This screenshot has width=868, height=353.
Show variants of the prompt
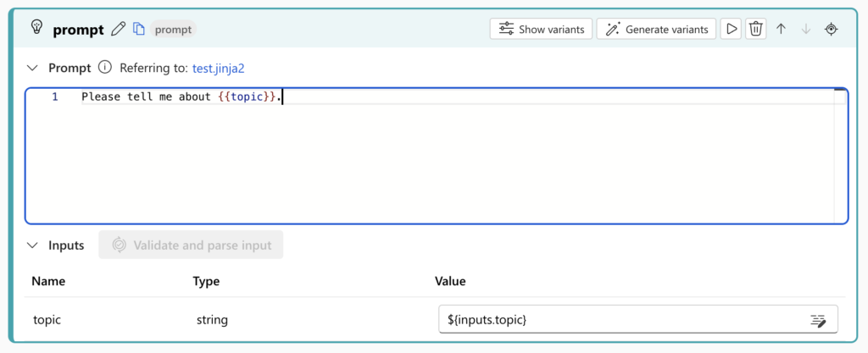541,29
